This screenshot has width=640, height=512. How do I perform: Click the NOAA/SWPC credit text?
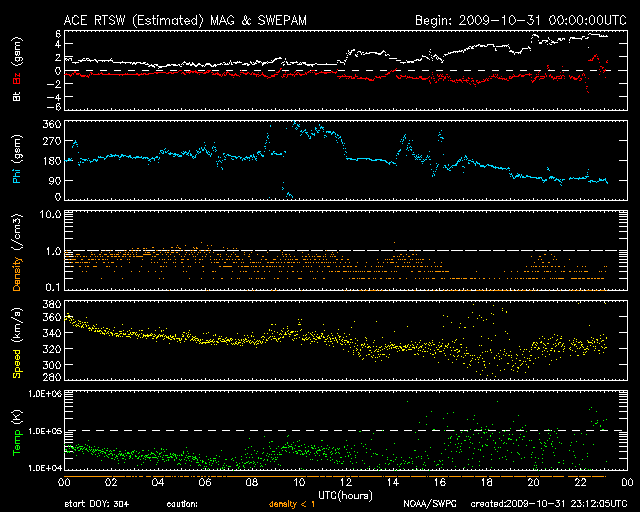[x=427, y=504]
